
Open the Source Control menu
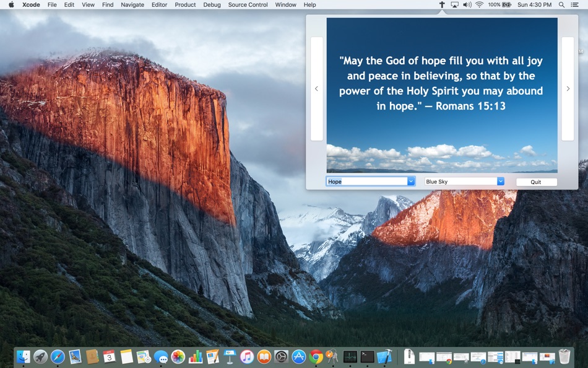click(x=248, y=4)
